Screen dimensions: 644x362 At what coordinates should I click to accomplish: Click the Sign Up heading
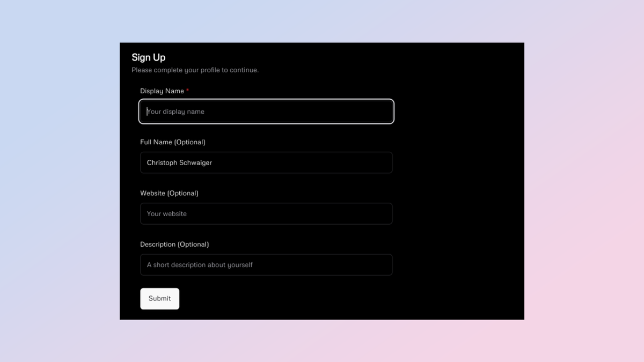[148, 57]
